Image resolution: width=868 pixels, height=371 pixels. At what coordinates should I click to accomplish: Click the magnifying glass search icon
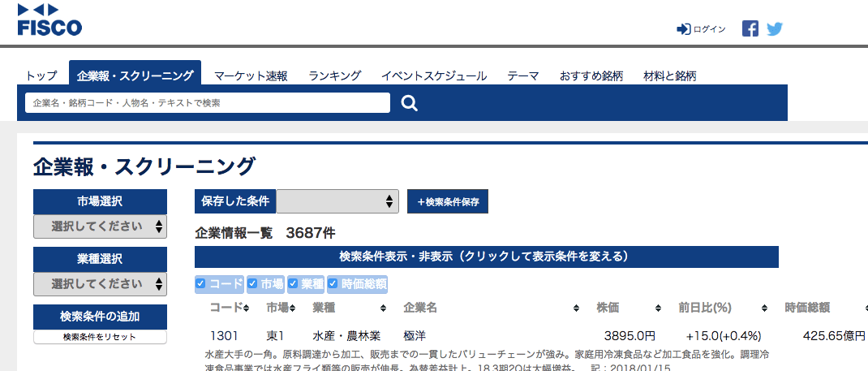point(410,103)
